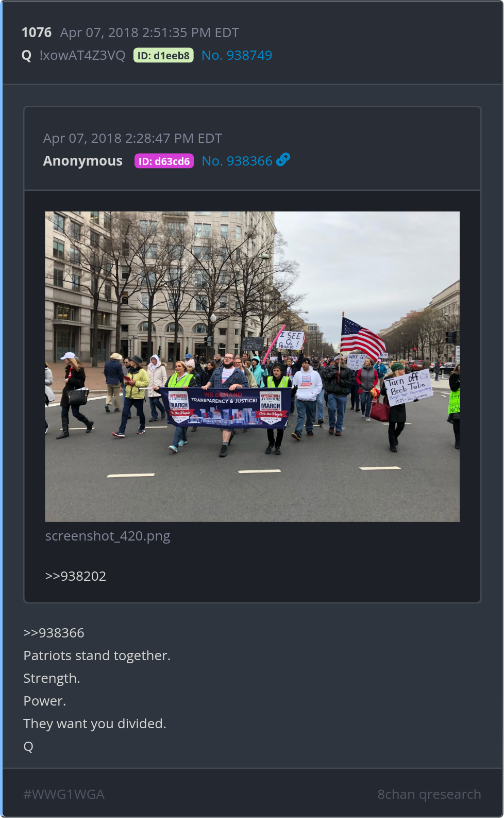The height and width of the screenshot is (818, 504).
Task: Click the 'They want you divided.' line
Action: tap(95, 724)
